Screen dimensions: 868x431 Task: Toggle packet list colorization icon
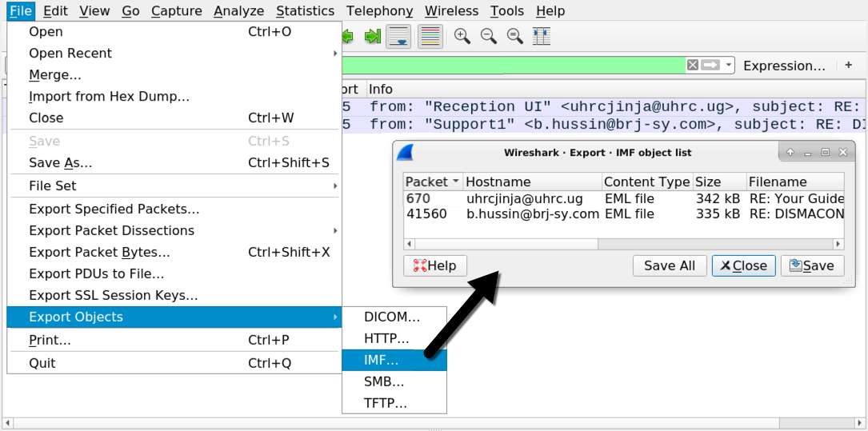point(430,37)
